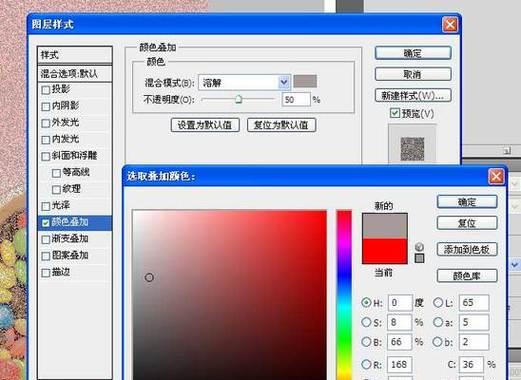Viewport: 521px width, 380px height.
Task: Enable the 等高线 checkbox
Action: click(x=56, y=173)
